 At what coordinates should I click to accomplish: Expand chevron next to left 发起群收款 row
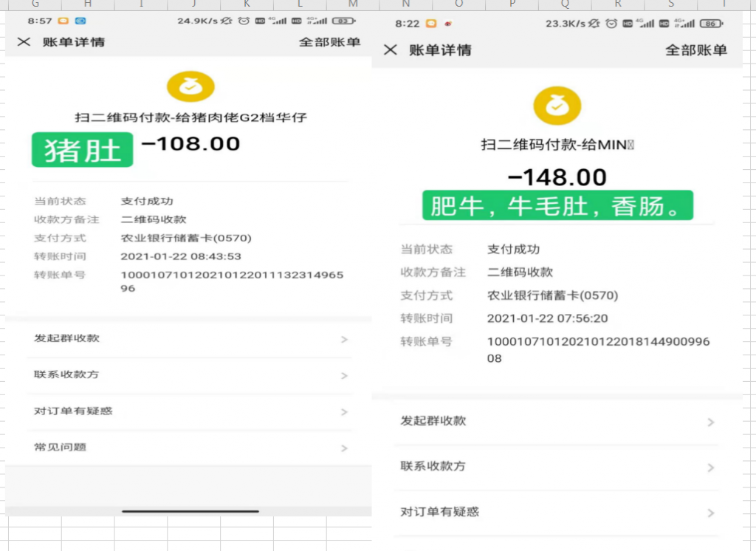click(x=344, y=340)
